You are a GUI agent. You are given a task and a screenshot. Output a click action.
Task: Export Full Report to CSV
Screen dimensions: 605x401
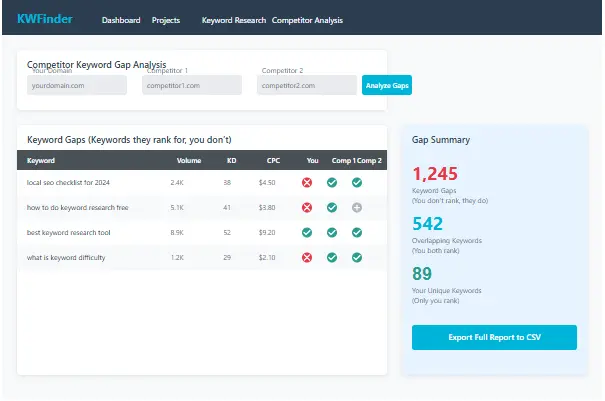[x=494, y=337]
